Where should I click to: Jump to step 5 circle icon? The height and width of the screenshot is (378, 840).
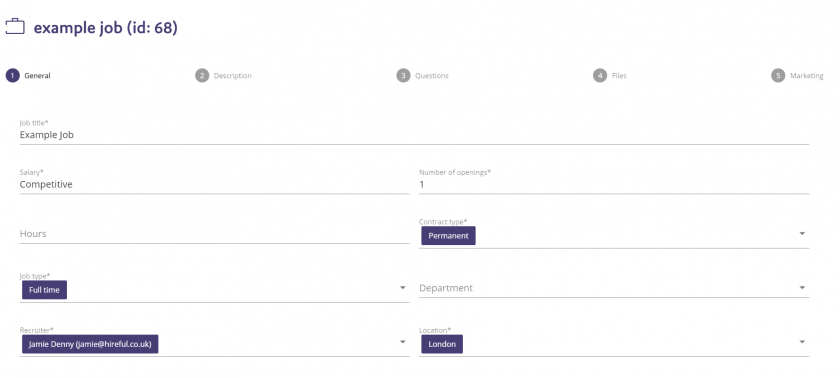(x=778, y=75)
